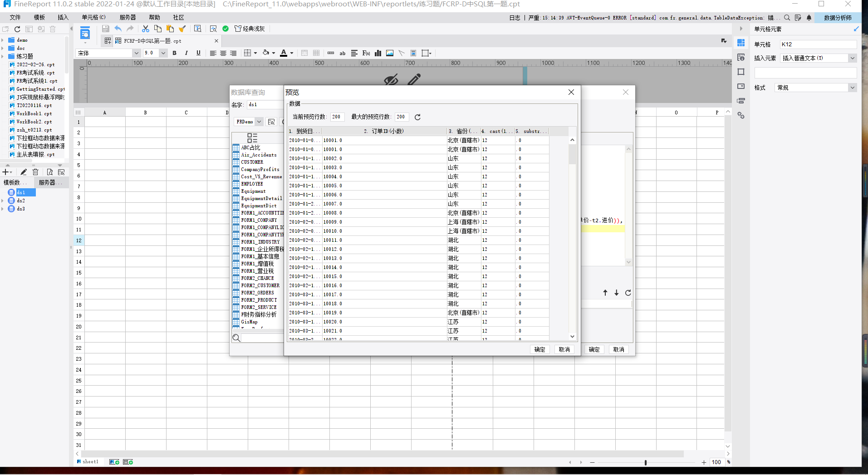This screenshot has width=868, height=475.
Task: Open the 服务器 menu
Action: (x=128, y=17)
